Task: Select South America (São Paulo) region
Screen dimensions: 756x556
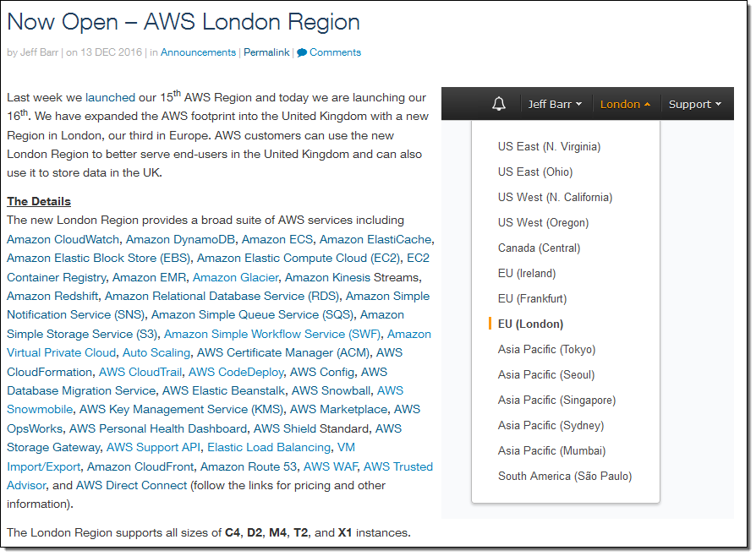Action: click(x=565, y=476)
